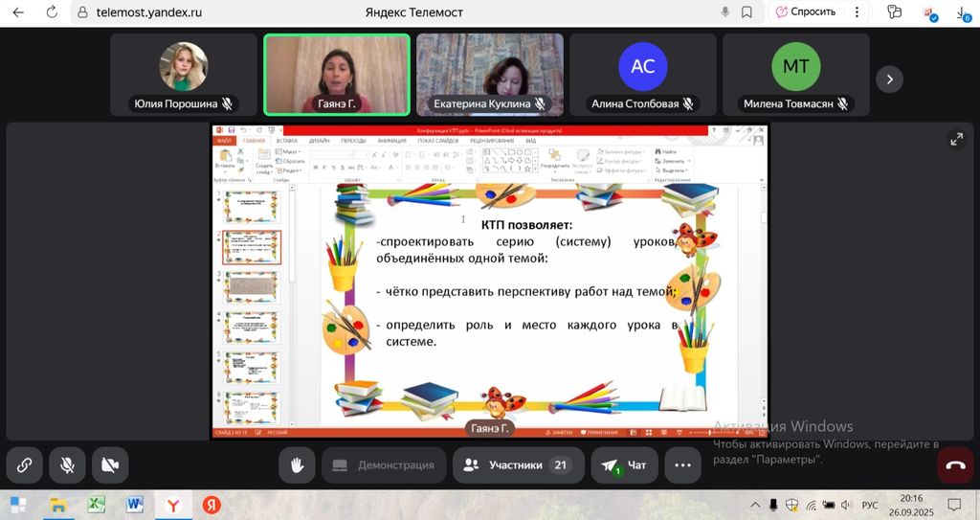Open the three-dot more options menu in call controls
Viewport: 980px width, 520px height.
pos(682,465)
